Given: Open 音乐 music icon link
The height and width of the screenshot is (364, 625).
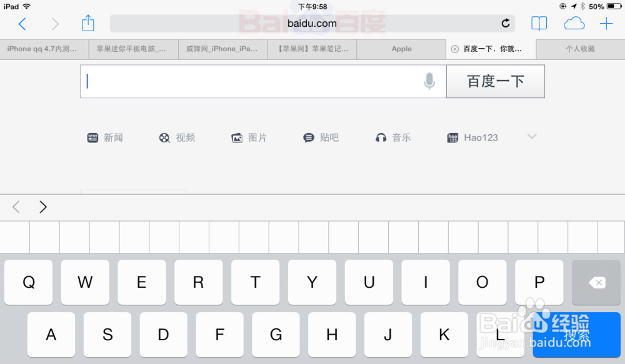Looking at the screenshot, I should point(393,138).
